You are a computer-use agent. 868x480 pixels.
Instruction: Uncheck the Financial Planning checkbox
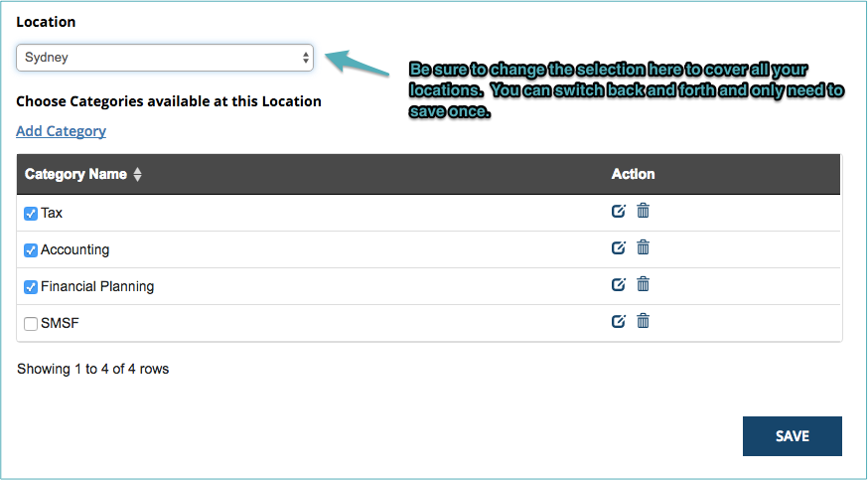tap(31, 287)
